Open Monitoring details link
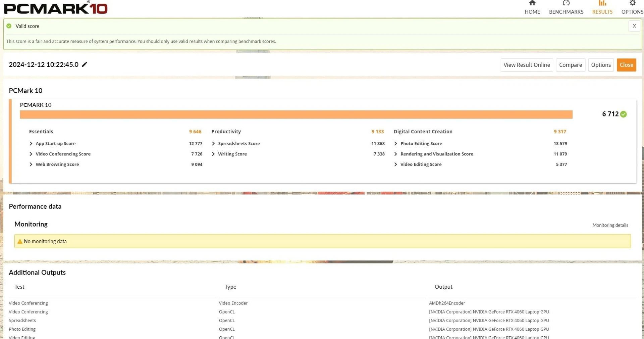The height and width of the screenshot is (339, 644). pos(610,225)
